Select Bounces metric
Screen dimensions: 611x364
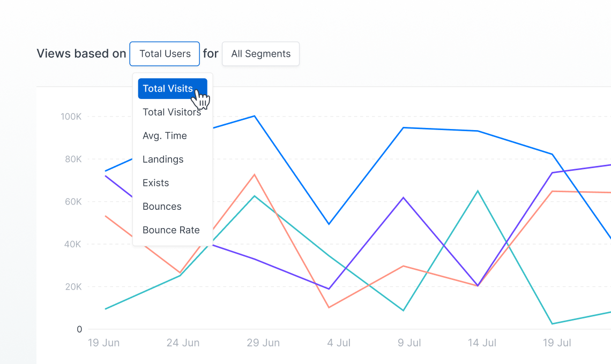pyautogui.click(x=162, y=206)
